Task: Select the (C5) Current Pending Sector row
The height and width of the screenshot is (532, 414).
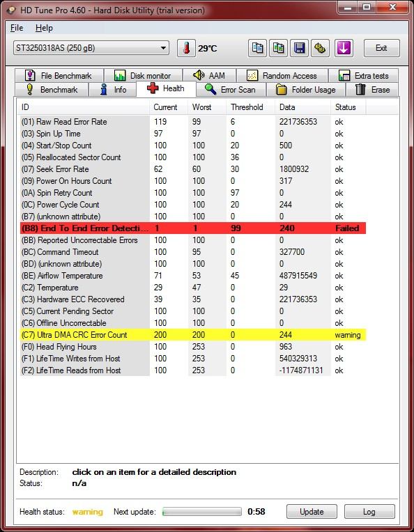Action: [193, 311]
